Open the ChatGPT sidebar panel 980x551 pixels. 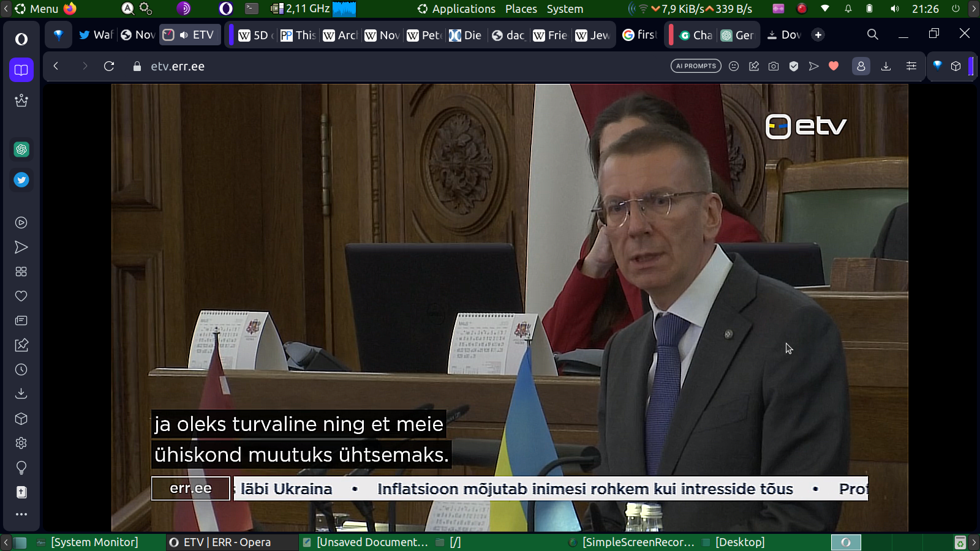coord(21,149)
